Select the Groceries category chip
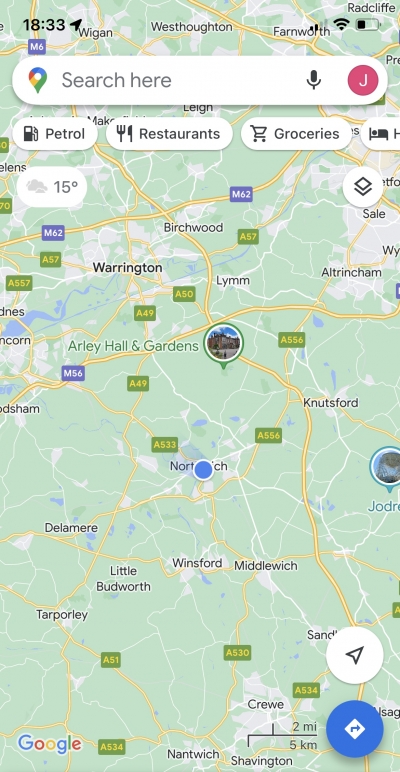The width and height of the screenshot is (400, 772). click(296, 134)
